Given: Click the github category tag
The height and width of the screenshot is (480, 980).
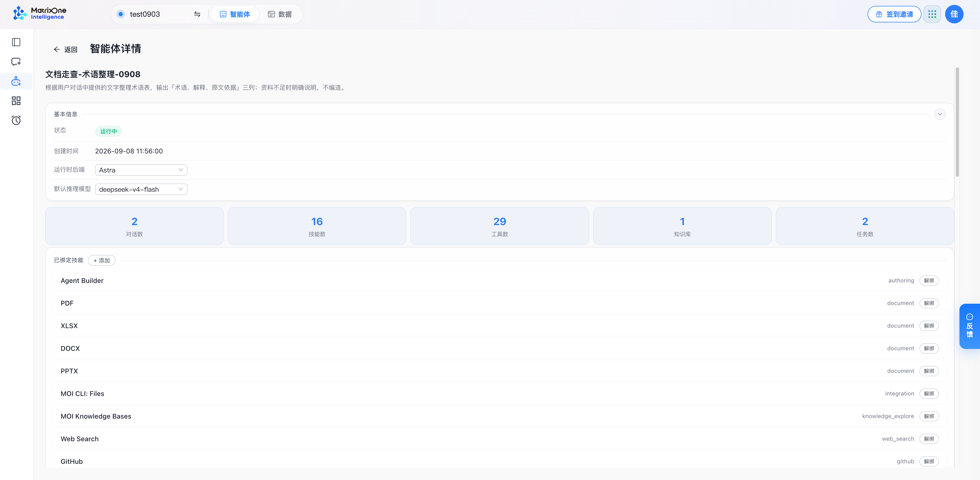Looking at the screenshot, I should coord(906,461).
